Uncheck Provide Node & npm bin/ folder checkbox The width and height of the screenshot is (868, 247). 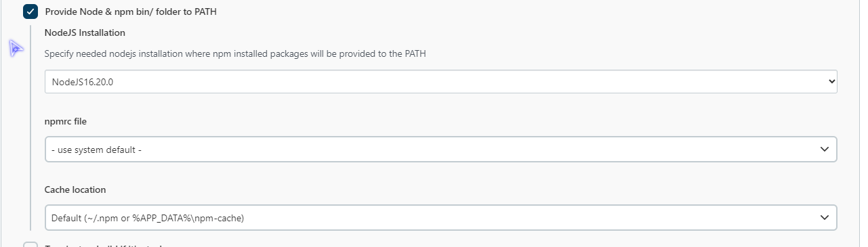coord(30,12)
